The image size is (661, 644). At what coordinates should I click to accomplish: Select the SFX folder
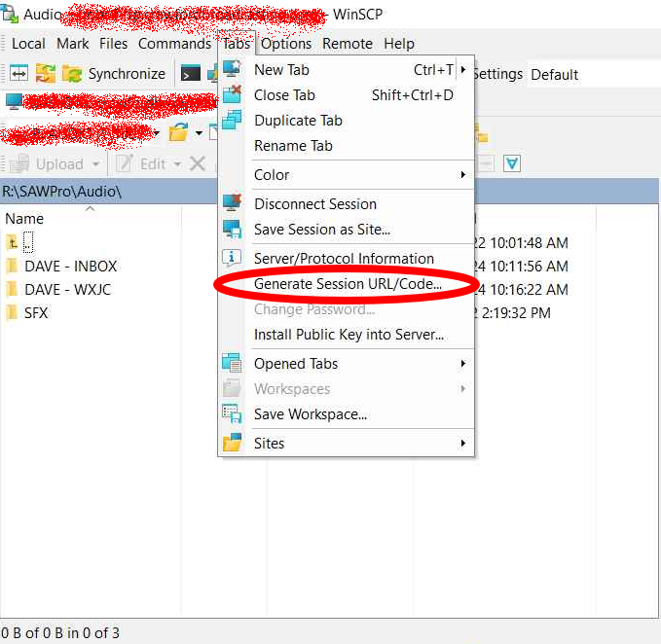(x=27, y=313)
